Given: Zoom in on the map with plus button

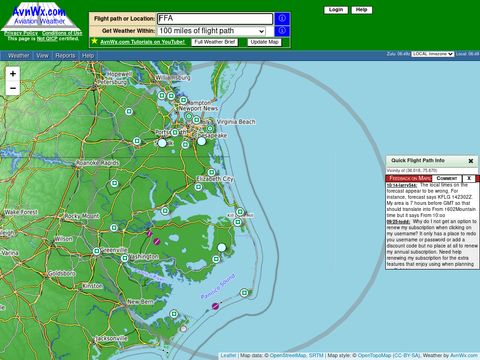Looking at the screenshot, I should click(13, 74).
